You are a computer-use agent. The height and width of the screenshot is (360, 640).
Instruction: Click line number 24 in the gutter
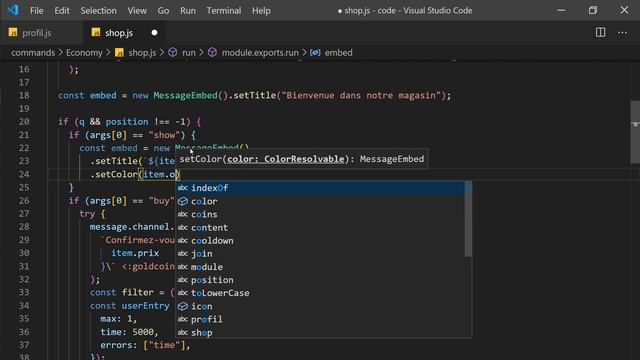coord(24,174)
